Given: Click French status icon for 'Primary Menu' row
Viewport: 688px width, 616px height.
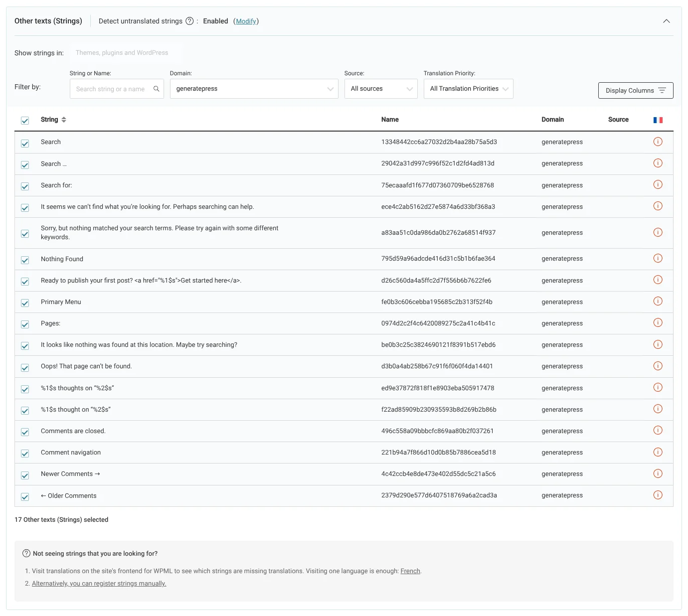Looking at the screenshot, I should coord(658,302).
